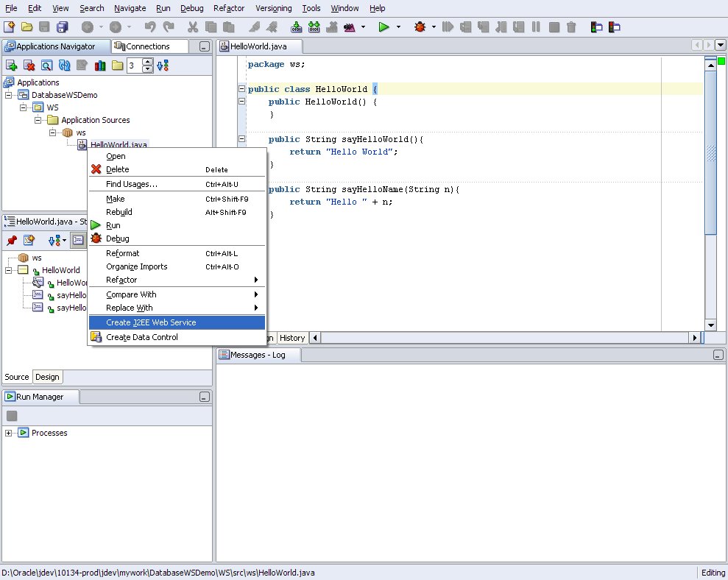Click the ladybug Debug icon in toolbar
Image resolution: width=728 pixels, height=580 pixels.
point(420,27)
